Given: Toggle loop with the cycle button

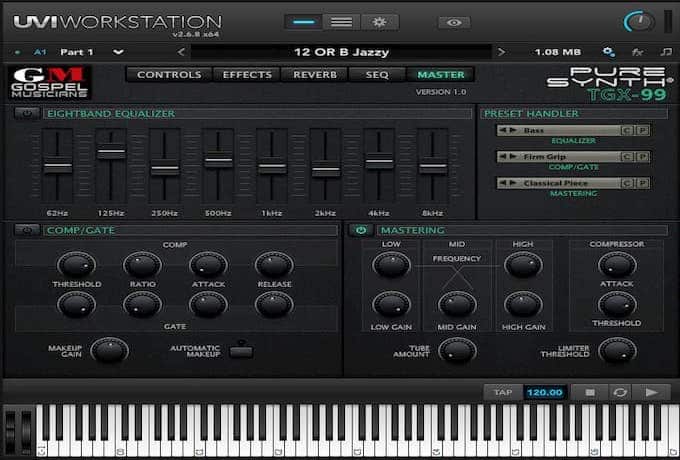Looking at the screenshot, I should pyautogui.click(x=620, y=392).
